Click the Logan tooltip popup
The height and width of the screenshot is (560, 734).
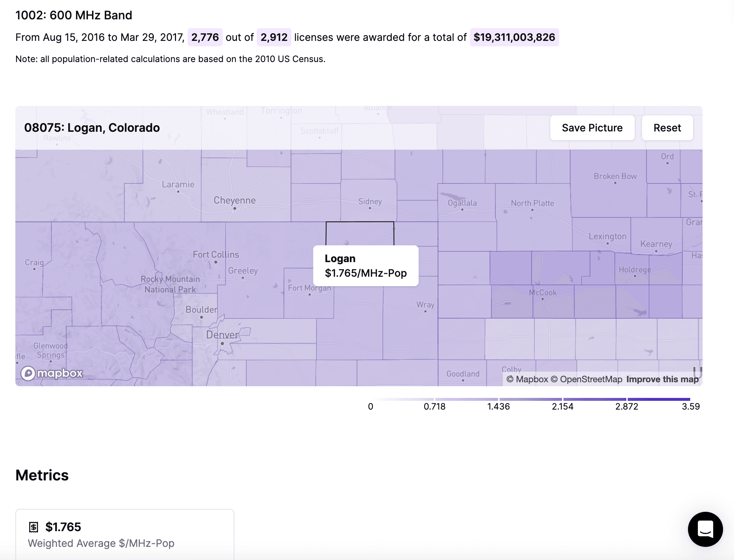[366, 266]
